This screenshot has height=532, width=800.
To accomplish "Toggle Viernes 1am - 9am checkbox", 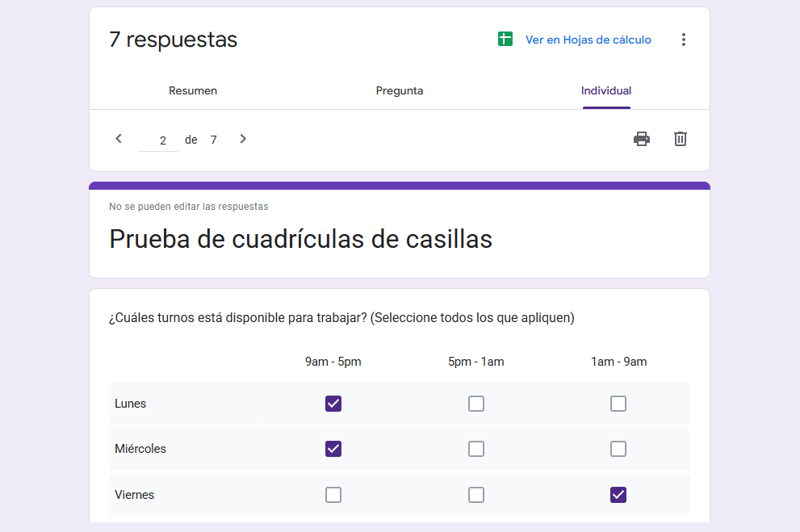I will coord(618,495).
